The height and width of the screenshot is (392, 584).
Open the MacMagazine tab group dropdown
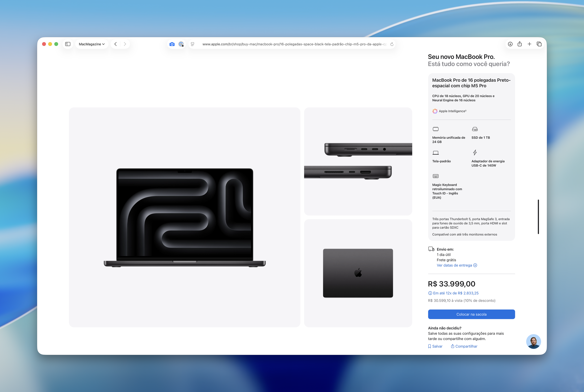pyautogui.click(x=91, y=44)
